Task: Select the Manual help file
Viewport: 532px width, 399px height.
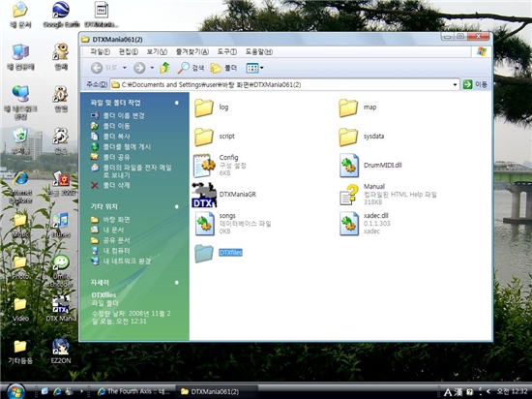Action: click(388, 195)
